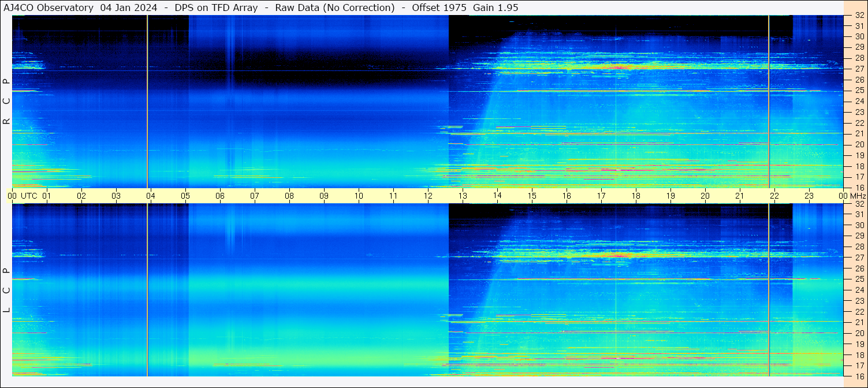Viewport: 868px width, 388px height.
Task: Click "17" on the LCP frequency scale
Action: (859, 365)
